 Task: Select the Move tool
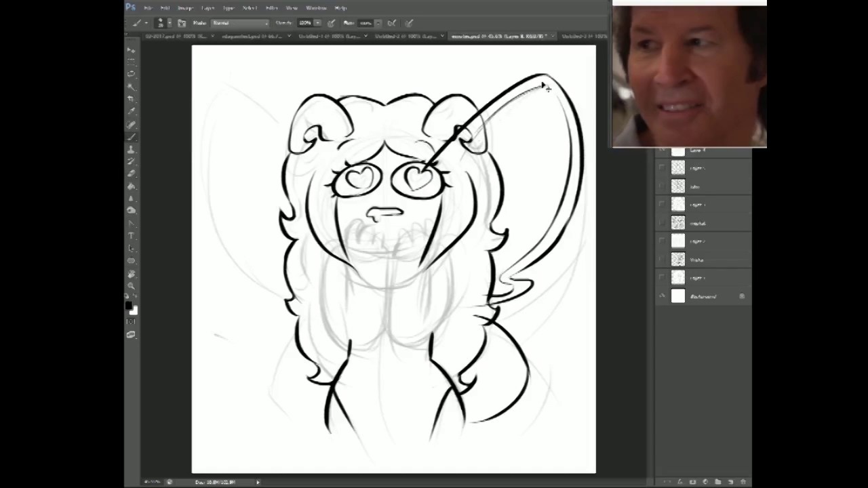tap(131, 49)
